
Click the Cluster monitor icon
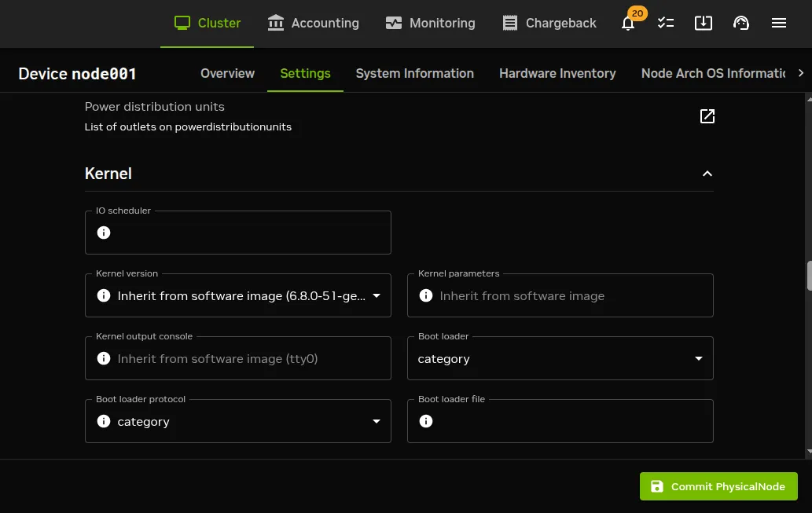(182, 23)
